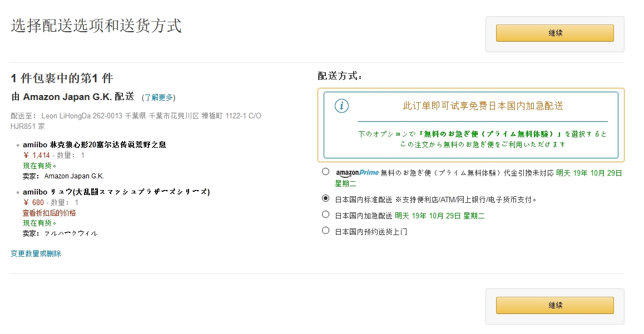Click the 选择配送选项和送货方式 page heading
644x334 pixels.
pos(96,26)
